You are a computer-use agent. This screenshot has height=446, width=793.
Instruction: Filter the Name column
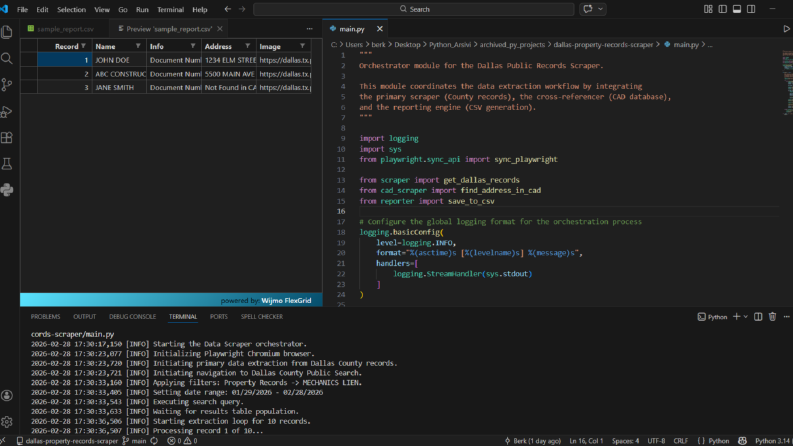(x=138, y=46)
